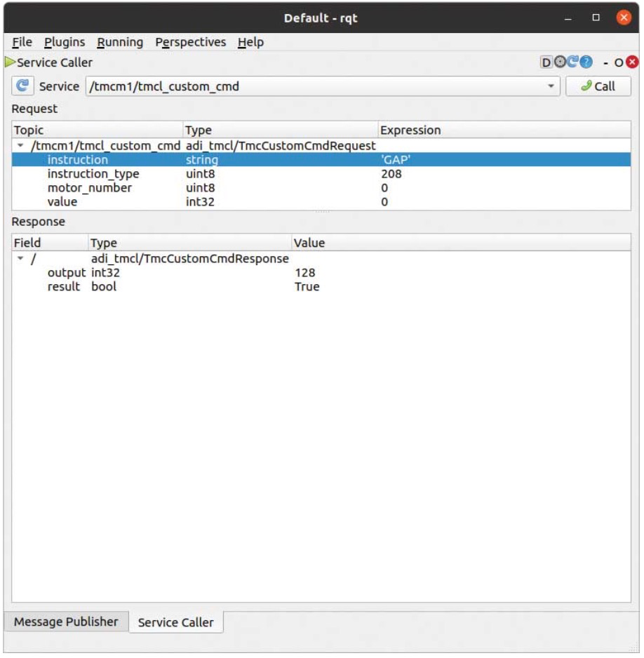
Task: Click the D dock-lock icon
Action: coord(546,63)
